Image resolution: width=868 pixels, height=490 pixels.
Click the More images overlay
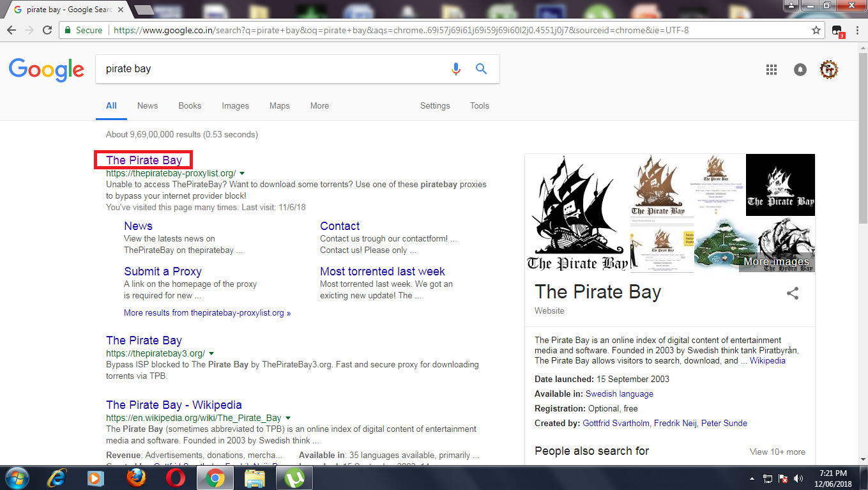(x=776, y=262)
